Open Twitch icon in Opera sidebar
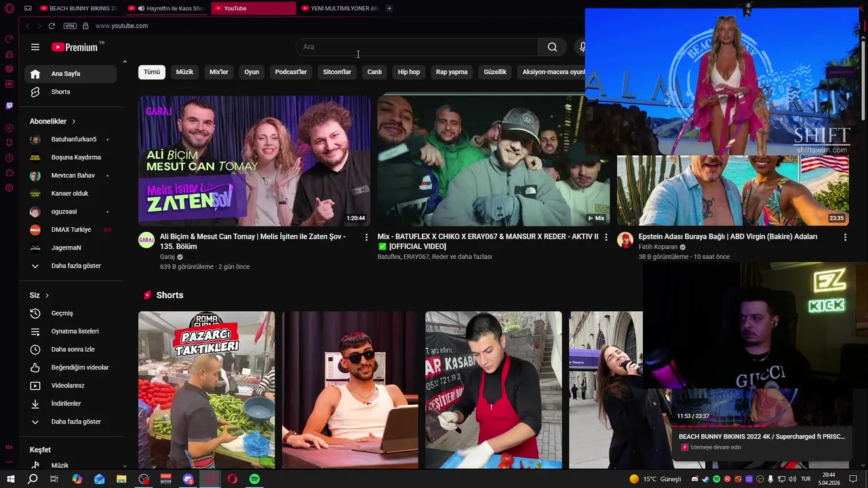Image resolution: width=868 pixels, height=488 pixels. 9,106
